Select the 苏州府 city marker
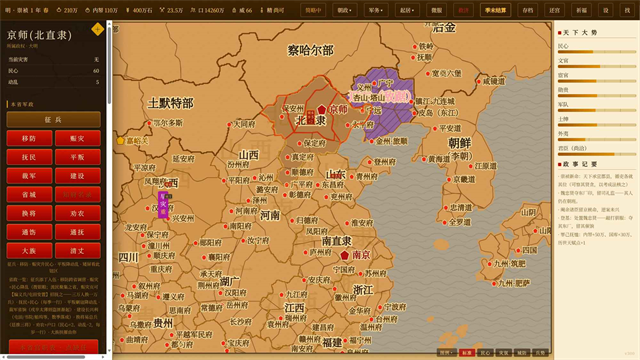Image resolution: width=640 pixels, height=360 pixels. [x=361, y=273]
